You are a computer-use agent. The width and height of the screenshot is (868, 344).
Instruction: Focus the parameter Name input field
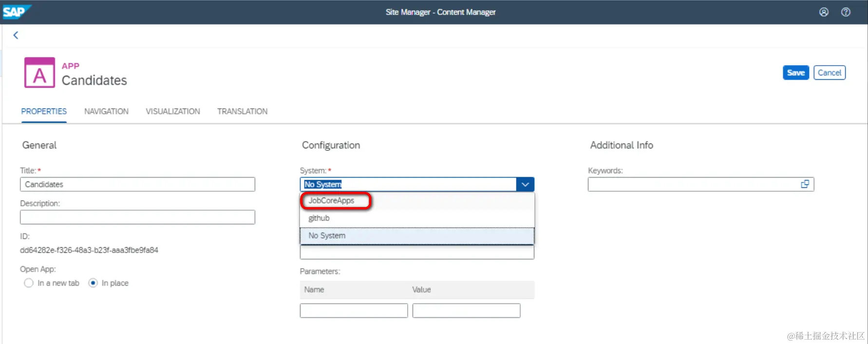pos(354,310)
